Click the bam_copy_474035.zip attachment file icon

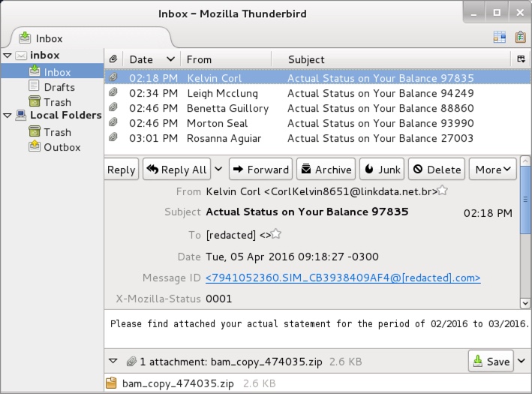pyautogui.click(x=112, y=383)
